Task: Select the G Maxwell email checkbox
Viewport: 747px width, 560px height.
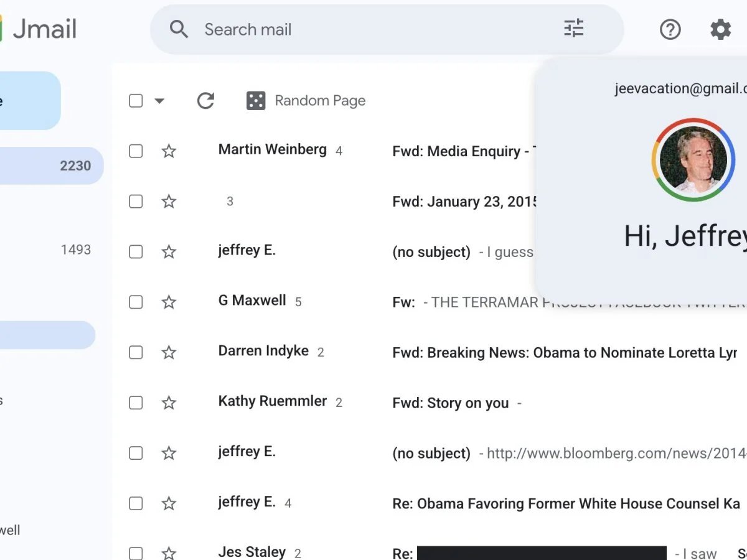Action: pos(136,302)
